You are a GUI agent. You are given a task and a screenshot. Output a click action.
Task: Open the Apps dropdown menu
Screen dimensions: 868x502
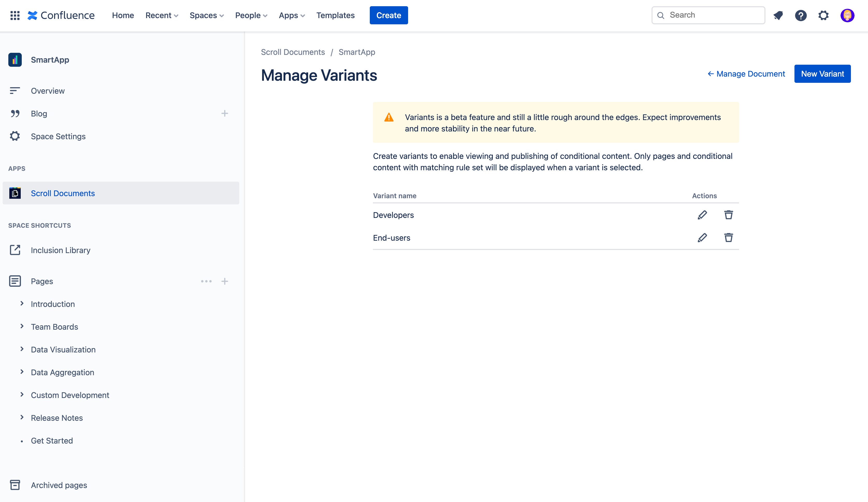[x=292, y=15]
